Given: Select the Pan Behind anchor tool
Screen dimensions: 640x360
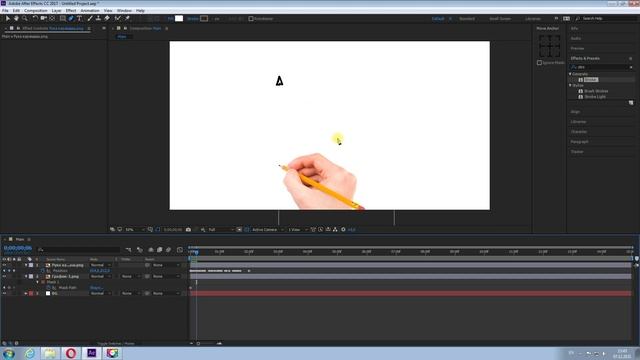Looking at the screenshot, I should pos(52,18).
